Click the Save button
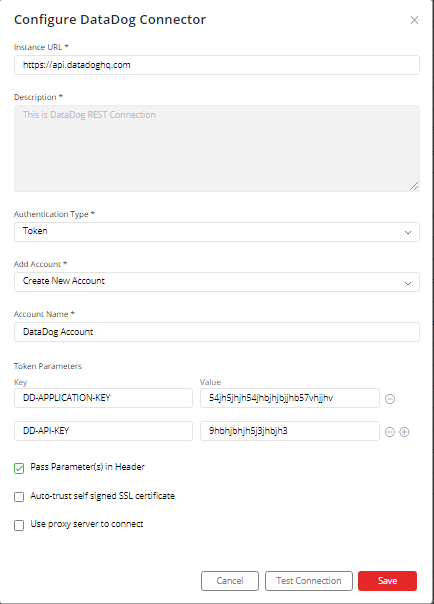Viewport: 434px width, 604px height. 387,581
